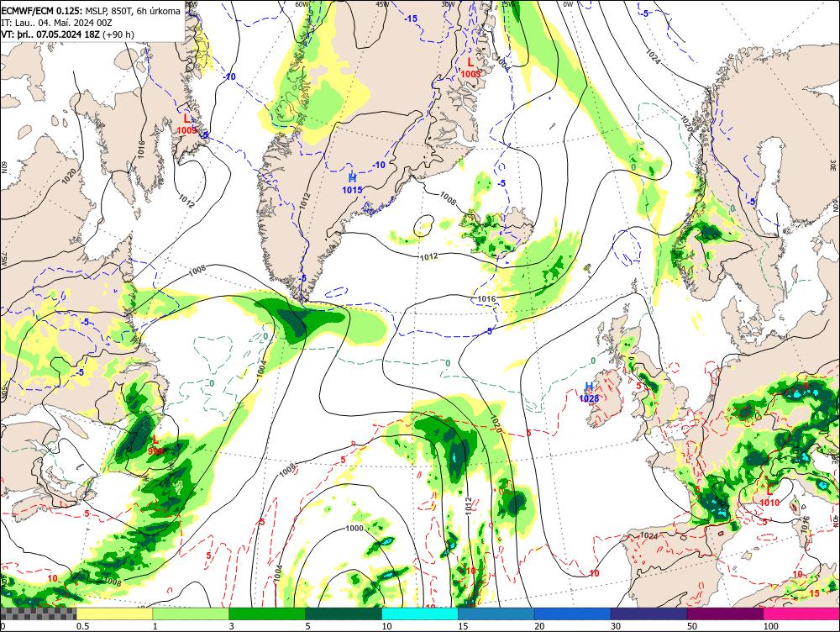Pick the steel blue 15–20 legend swatch
Viewport: 840px width, 632px height.
tap(496, 614)
